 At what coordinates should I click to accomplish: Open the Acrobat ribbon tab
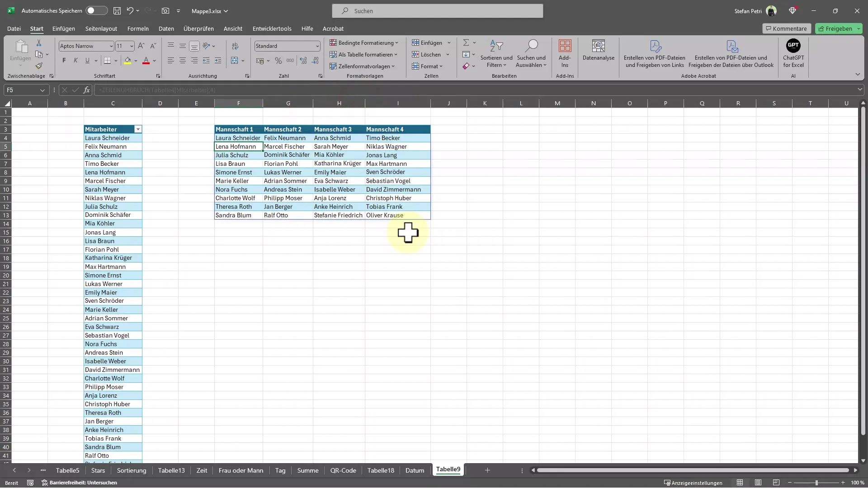[333, 28]
